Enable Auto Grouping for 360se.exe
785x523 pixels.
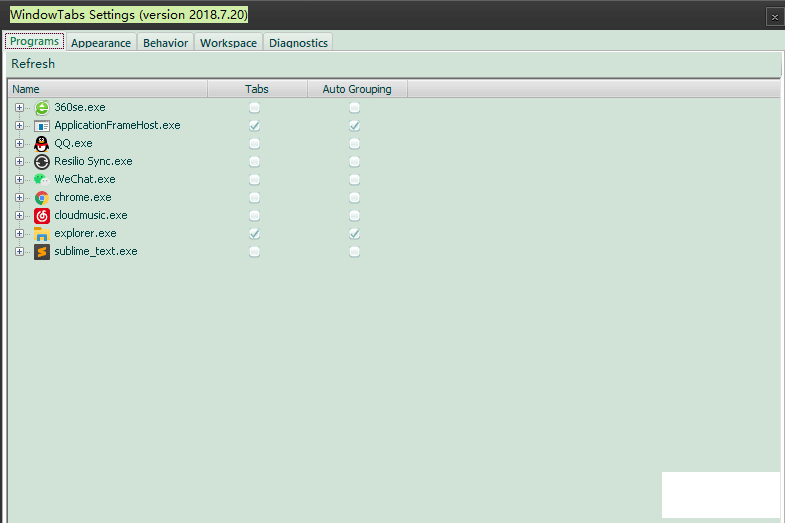[354, 108]
